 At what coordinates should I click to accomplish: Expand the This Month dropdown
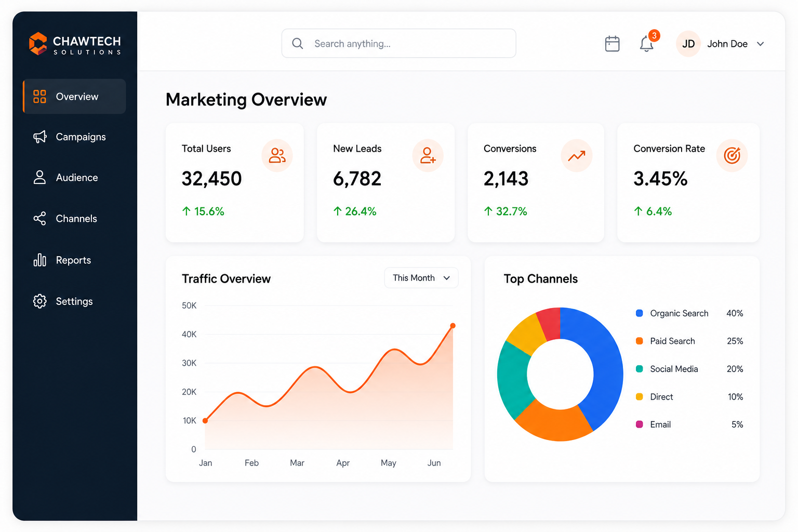tap(421, 278)
